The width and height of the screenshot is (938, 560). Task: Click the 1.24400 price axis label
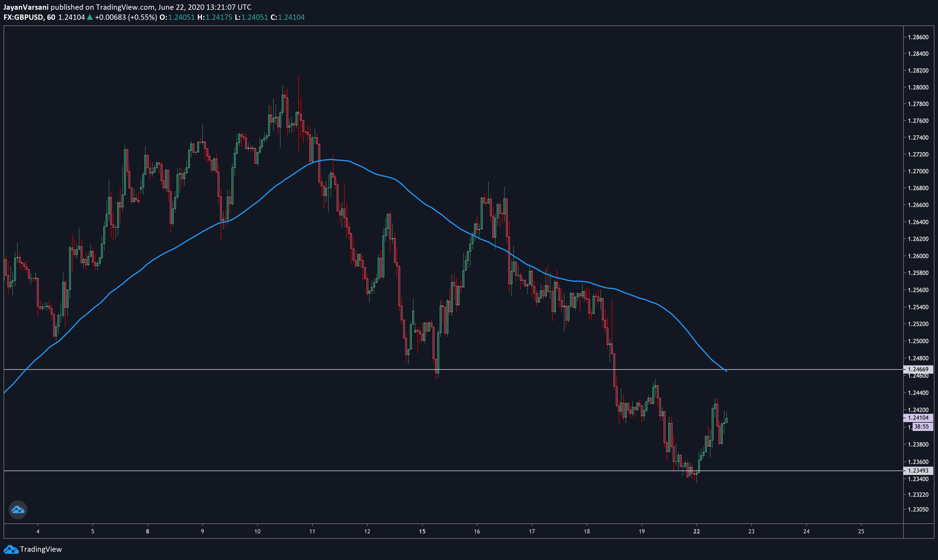click(918, 393)
